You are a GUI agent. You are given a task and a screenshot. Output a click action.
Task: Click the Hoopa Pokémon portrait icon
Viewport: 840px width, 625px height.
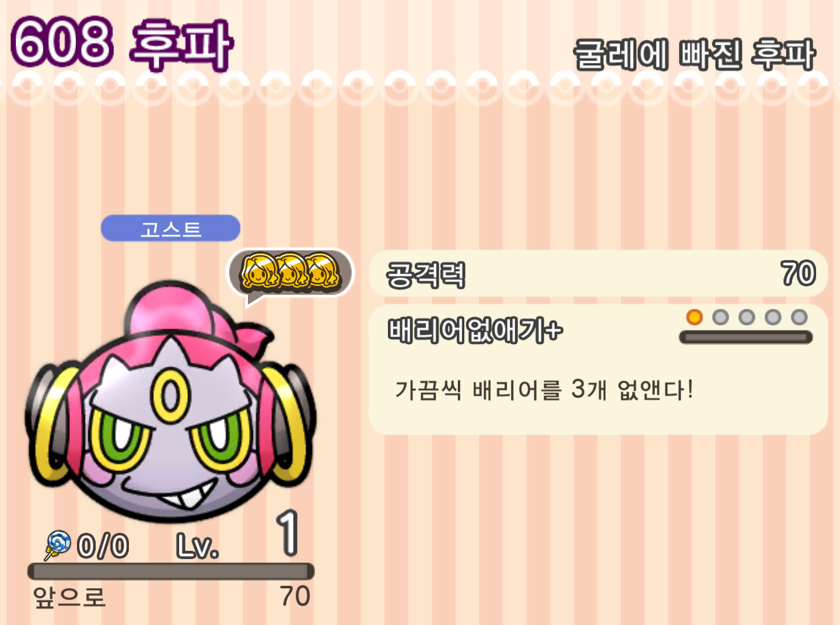170,402
